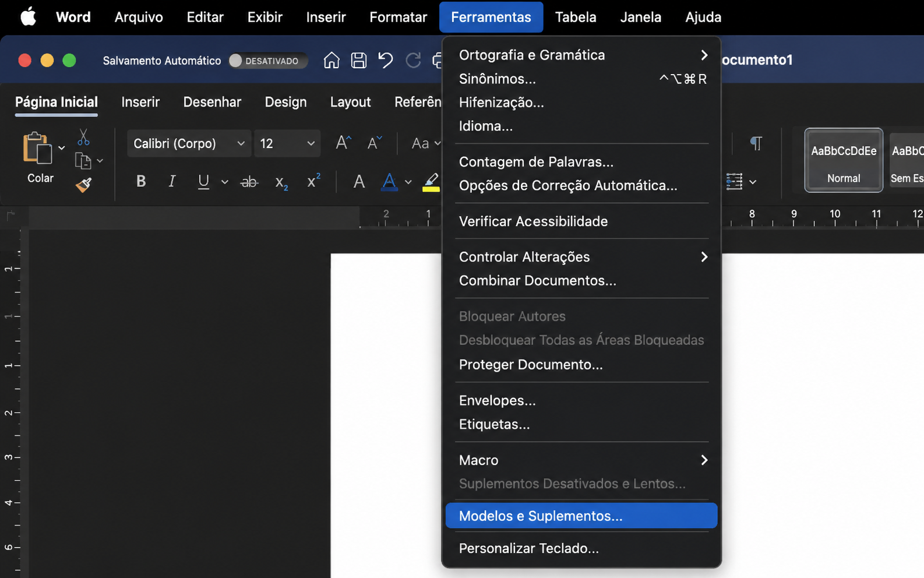Click the Home icon in title bar
The image size is (924, 578).
point(331,60)
